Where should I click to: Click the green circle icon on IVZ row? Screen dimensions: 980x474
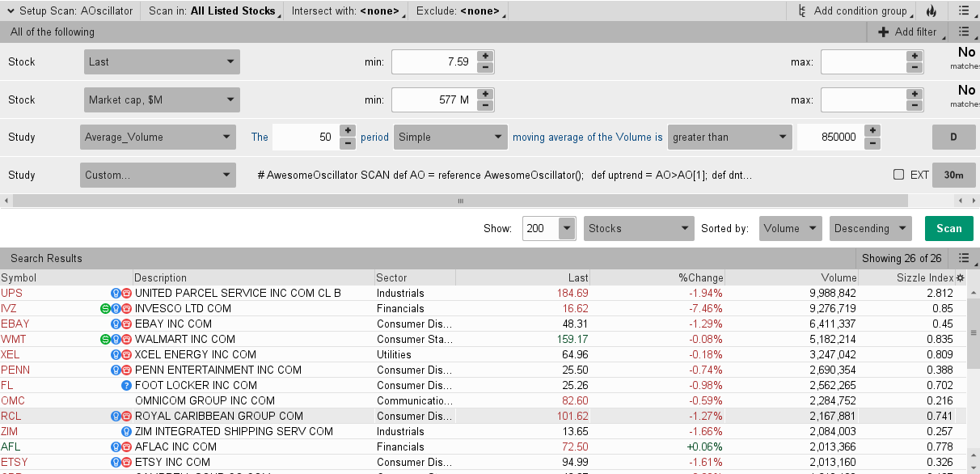point(105,308)
